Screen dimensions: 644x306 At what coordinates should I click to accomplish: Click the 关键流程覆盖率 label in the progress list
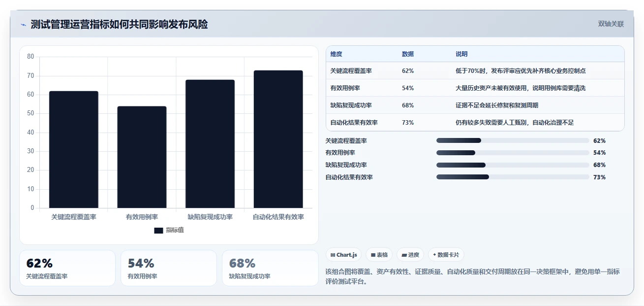(x=346, y=140)
